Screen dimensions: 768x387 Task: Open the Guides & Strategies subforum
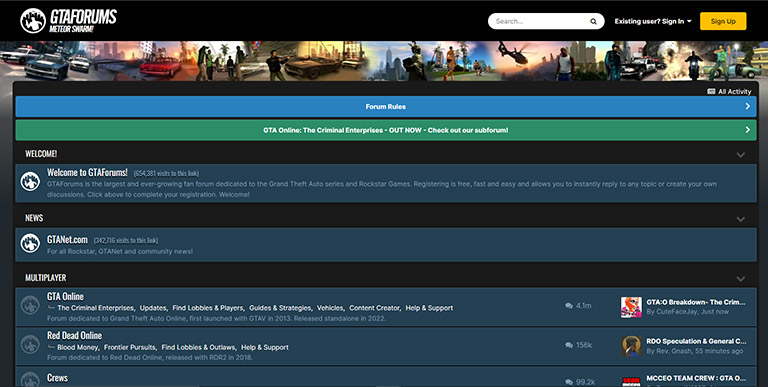click(x=280, y=308)
